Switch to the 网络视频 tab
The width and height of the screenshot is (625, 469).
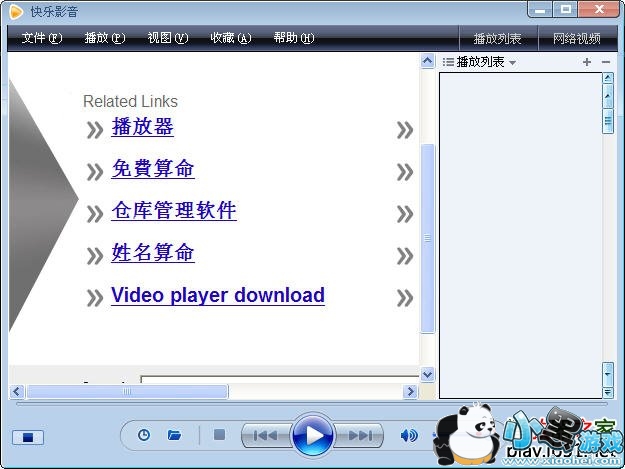577,39
